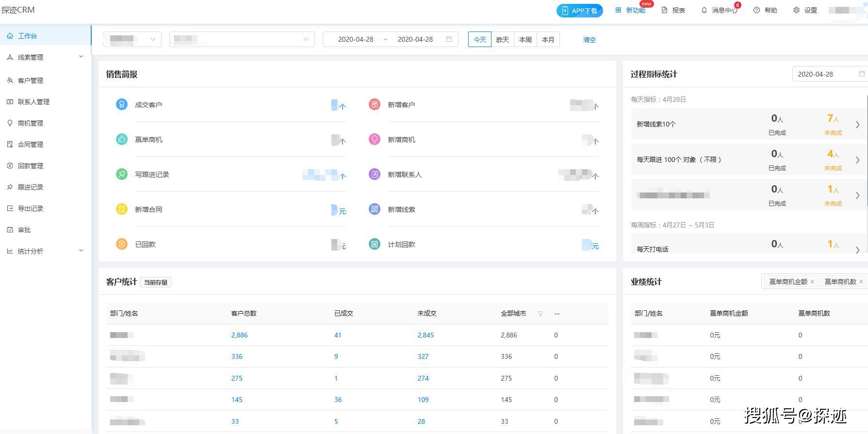Open the 未成交 count 327 link

click(423, 356)
